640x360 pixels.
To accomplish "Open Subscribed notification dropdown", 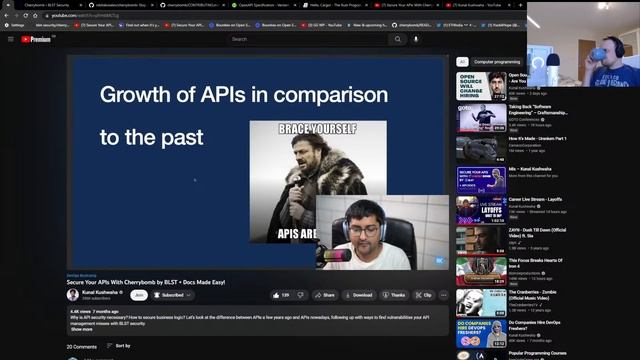I will [x=172, y=295].
